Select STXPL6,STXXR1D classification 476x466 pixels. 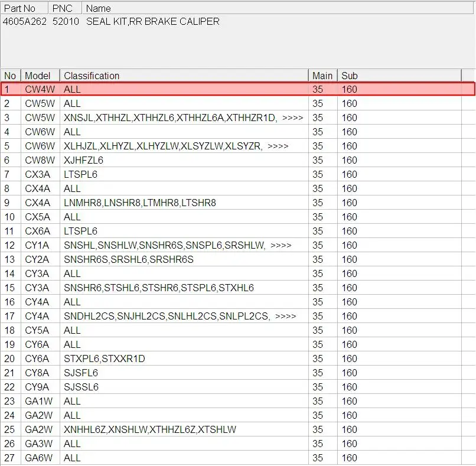[105, 359]
